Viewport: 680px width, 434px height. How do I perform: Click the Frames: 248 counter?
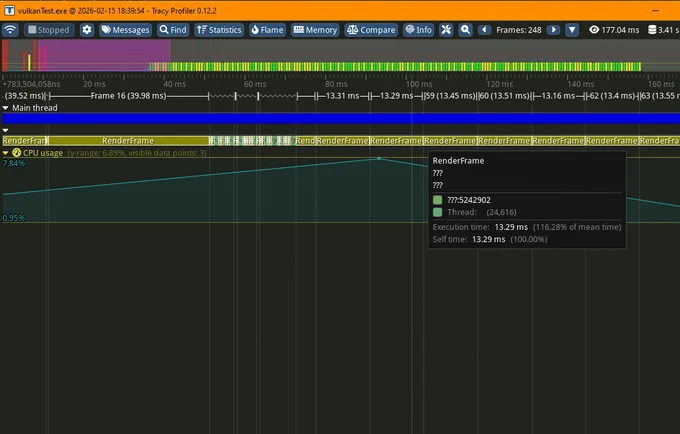pyautogui.click(x=519, y=30)
